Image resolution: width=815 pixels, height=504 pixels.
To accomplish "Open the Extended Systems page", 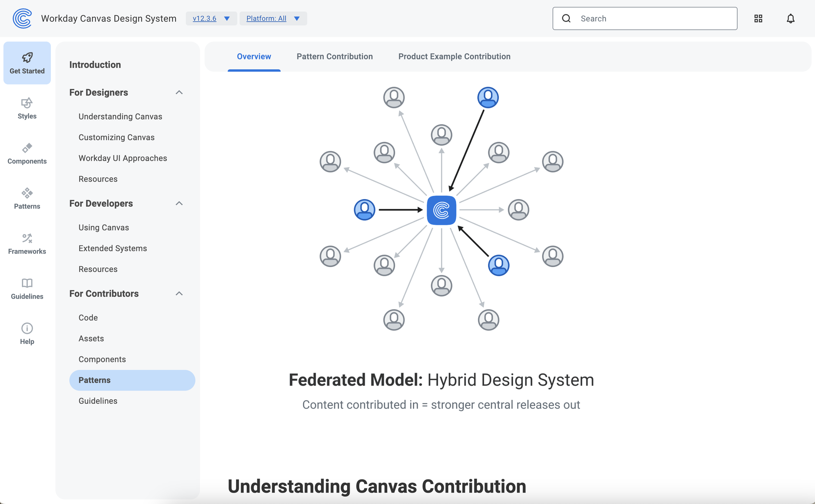I will (112, 248).
